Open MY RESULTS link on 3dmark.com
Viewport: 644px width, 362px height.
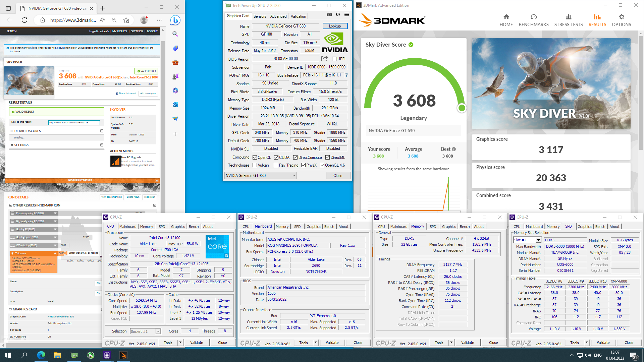coord(119,31)
